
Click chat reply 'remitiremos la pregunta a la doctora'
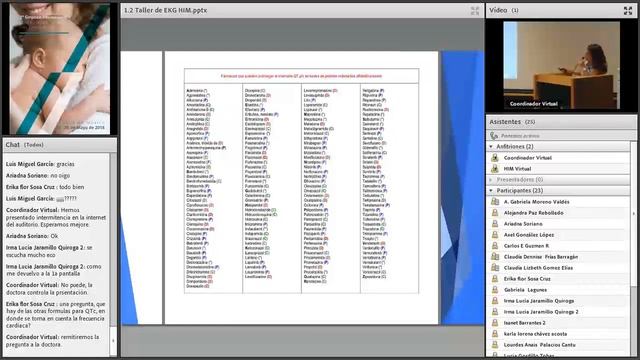point(52,341)
